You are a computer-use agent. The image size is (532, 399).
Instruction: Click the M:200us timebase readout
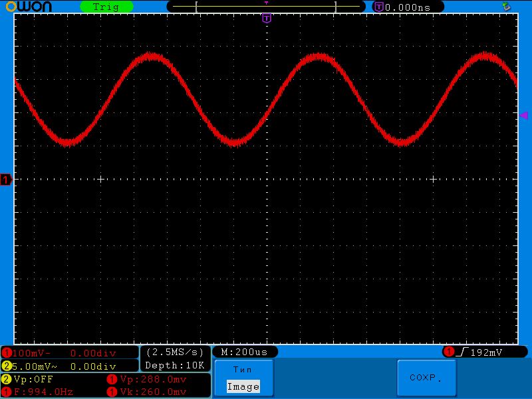tap(245, 352)
